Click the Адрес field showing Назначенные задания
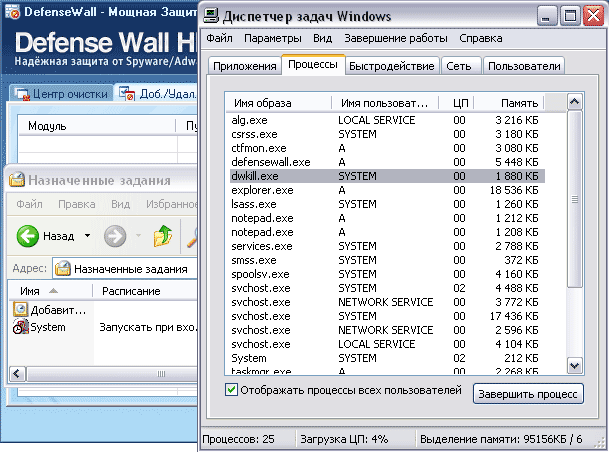 (x=125, y=269)
